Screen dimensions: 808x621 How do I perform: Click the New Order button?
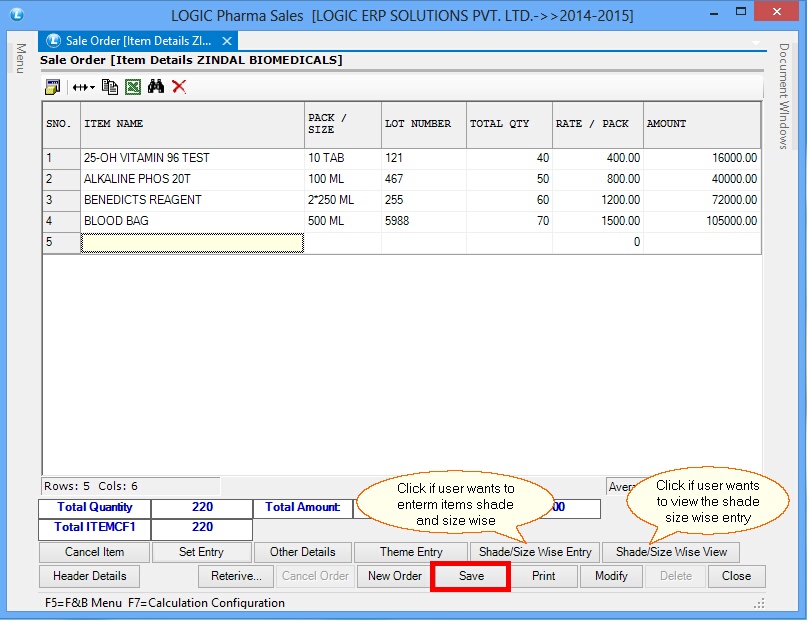pyautogui.click(x=395, y=576)
